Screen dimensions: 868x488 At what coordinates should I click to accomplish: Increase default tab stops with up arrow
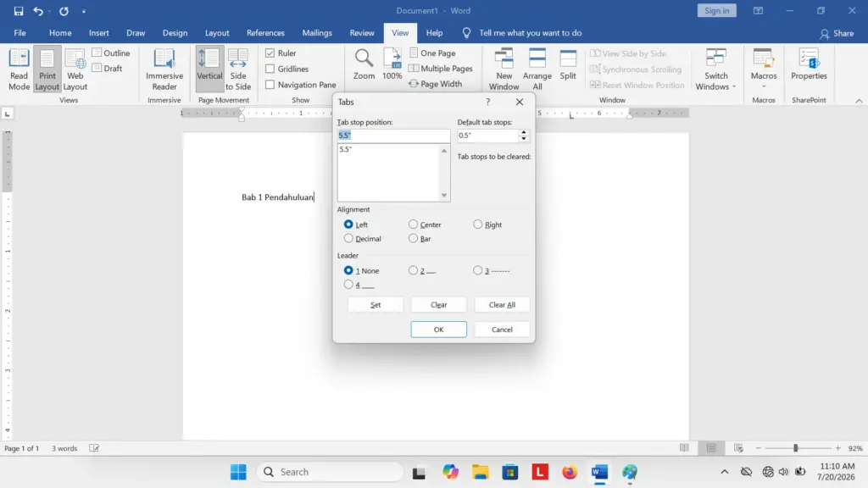point(524,132)
